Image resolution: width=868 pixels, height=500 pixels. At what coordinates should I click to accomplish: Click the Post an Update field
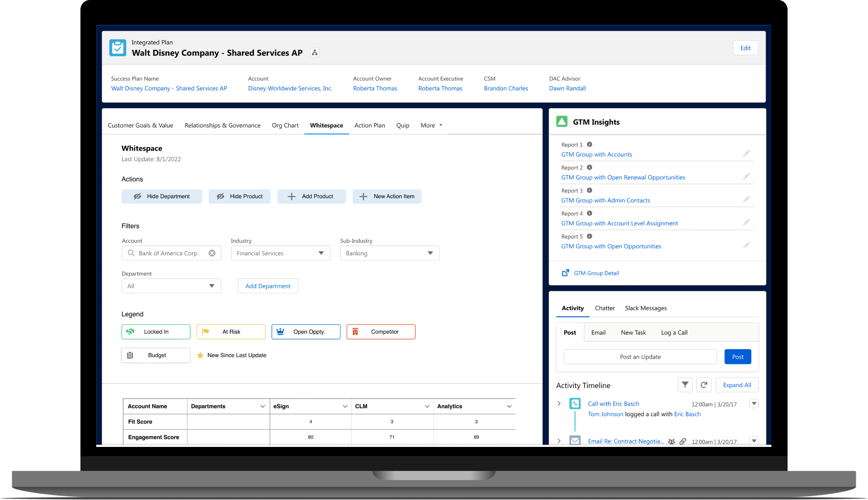pos(640,357)
